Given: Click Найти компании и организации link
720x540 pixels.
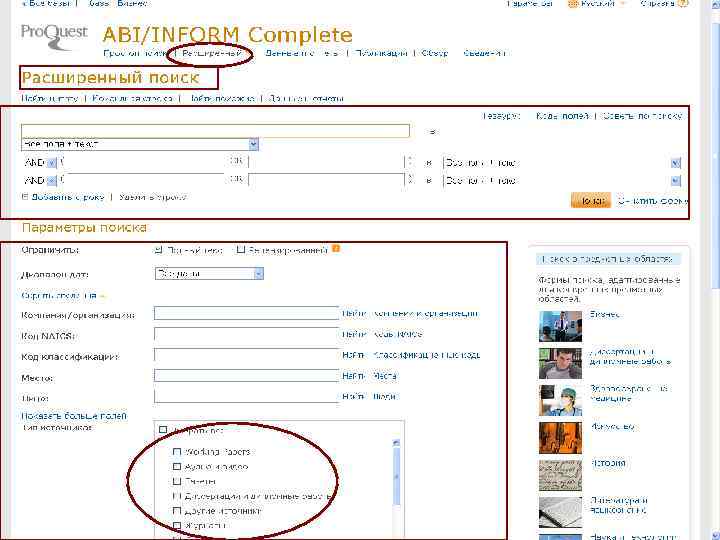Looking at the screenshot, I should [410, 313].
